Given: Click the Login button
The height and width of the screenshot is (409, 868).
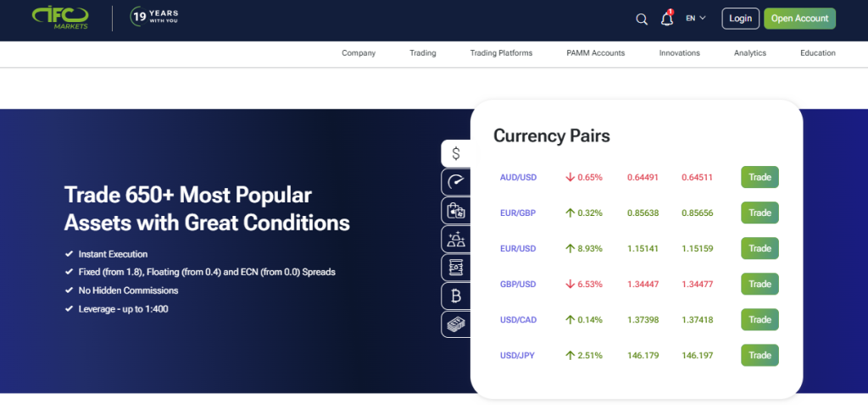Looking at the screenshot, I should pos(740,19).
